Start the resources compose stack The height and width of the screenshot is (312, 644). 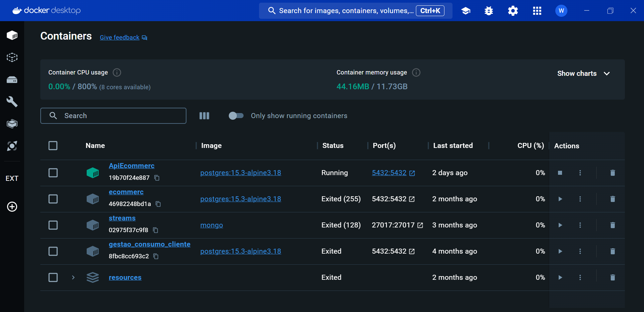pyautogui.click(x=560, y=277)
